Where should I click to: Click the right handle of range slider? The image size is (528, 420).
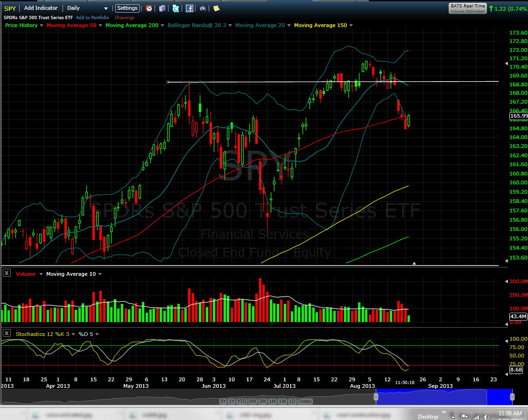(512, 397)
